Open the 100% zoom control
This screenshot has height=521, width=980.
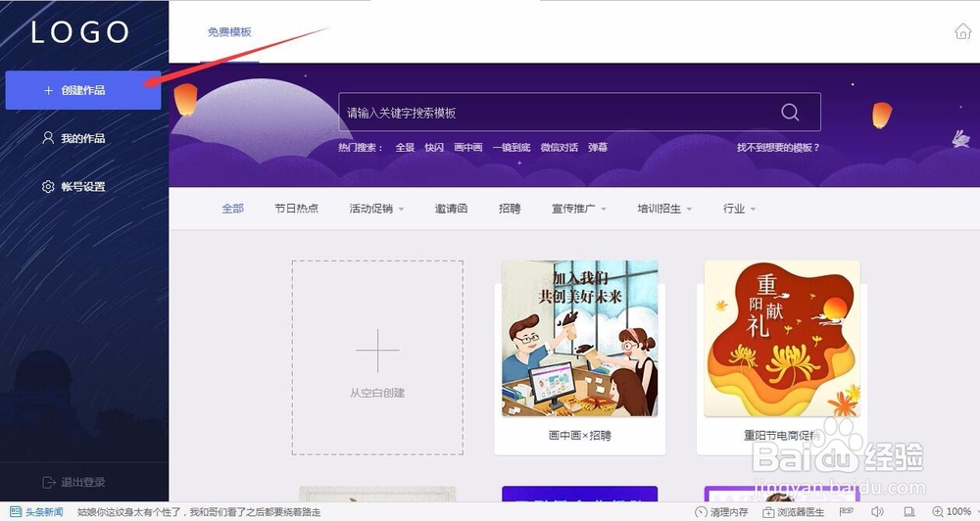click(x=952, y=511)
